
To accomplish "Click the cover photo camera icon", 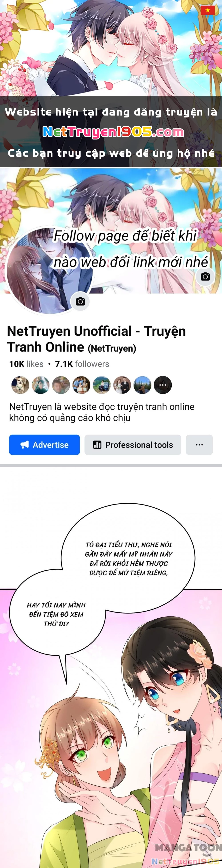I will (x=205, y=277).
